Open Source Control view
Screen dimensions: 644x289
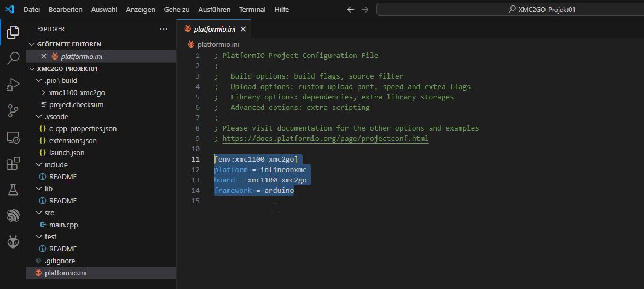[13, 111]
